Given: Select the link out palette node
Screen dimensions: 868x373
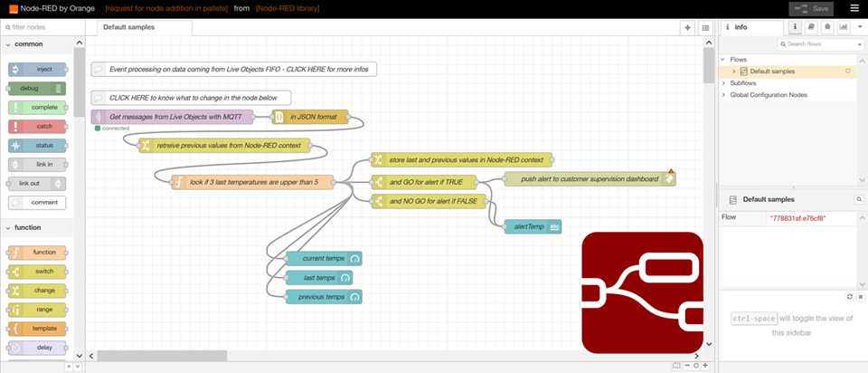Looking at the screenshot, I should tap(37, 184).
